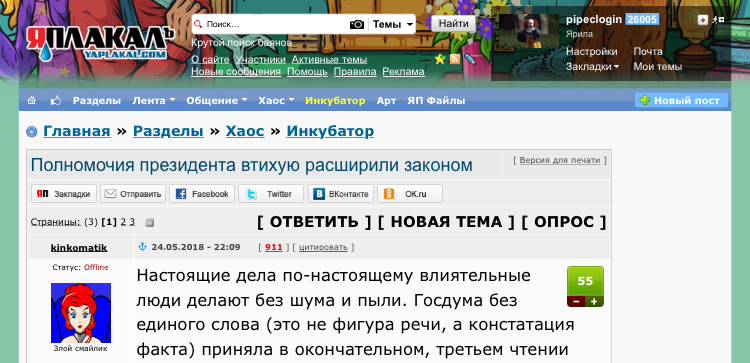This screenshot has height=363, width=750.
Task: Open the Активные темы link
Action: click(x=329, y=60)
